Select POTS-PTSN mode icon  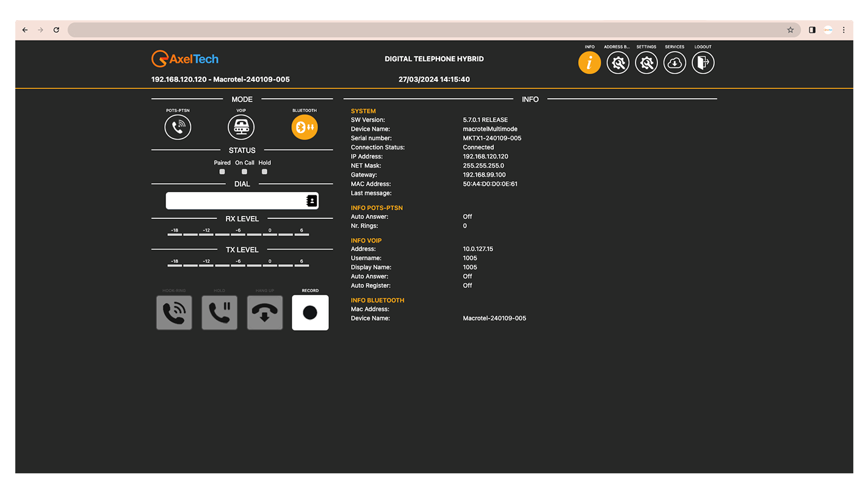click(x=178, y=127)
